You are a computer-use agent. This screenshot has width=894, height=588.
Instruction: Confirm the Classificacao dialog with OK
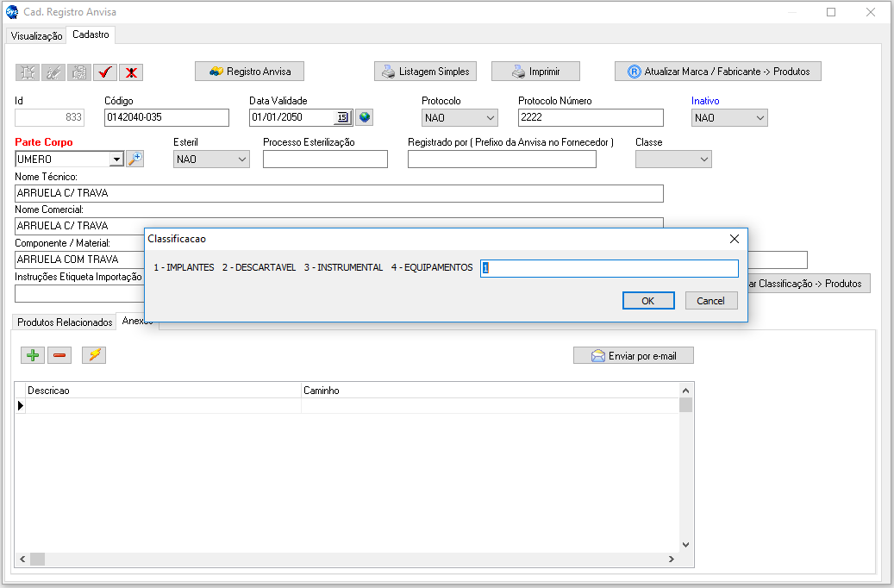[x=647, y=301]
